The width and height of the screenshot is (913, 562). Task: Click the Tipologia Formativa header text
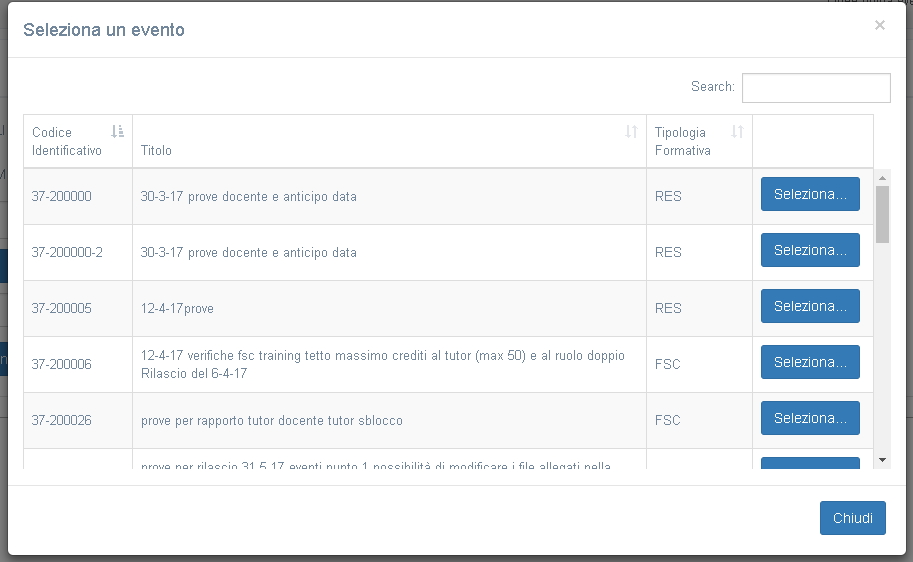coord(683,141)
